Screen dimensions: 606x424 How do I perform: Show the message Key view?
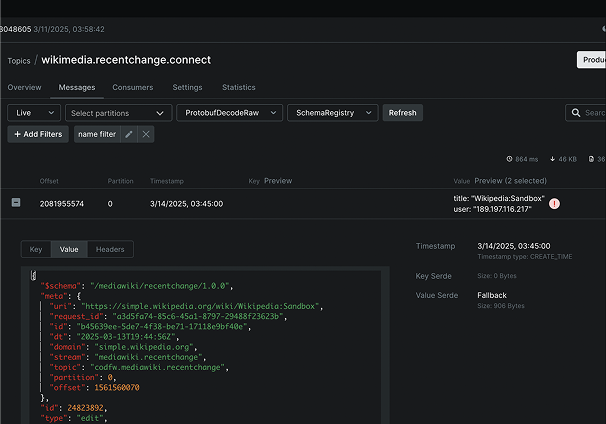(36, 249)
